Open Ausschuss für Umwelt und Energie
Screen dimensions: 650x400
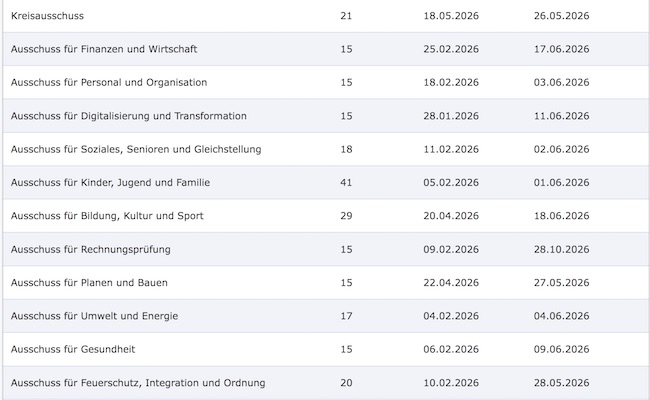[x=95, y=316]
